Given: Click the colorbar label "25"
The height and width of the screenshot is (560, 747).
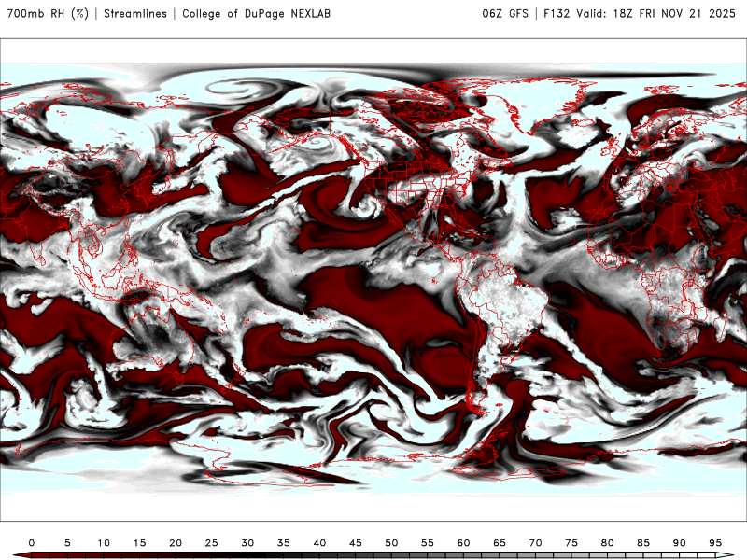Looking at the screenshot, I should click(212, 543).
